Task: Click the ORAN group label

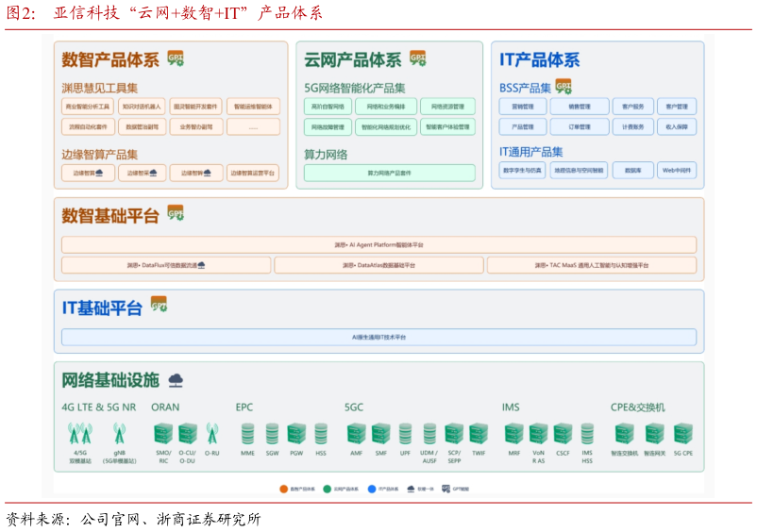Action: (165, 407)
